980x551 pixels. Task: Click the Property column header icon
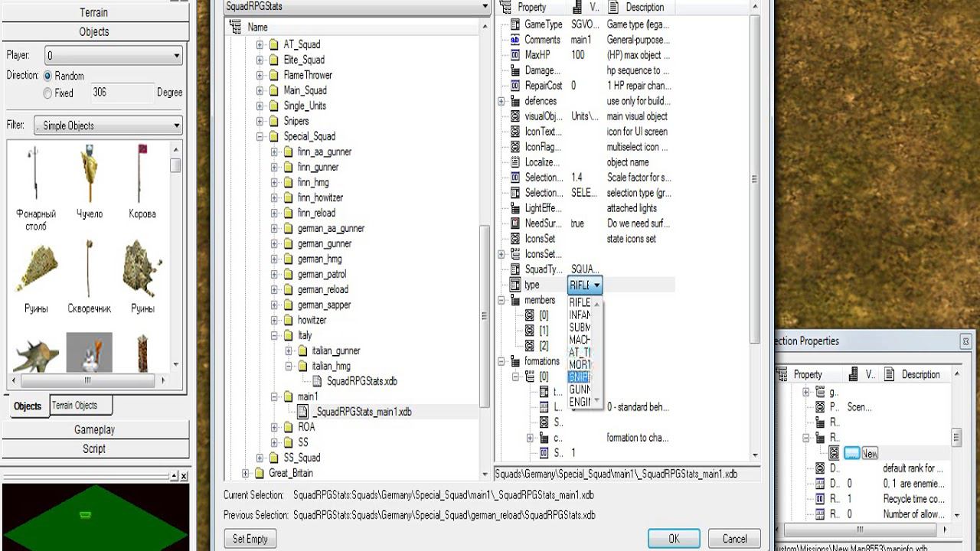(x=505, y=7)
